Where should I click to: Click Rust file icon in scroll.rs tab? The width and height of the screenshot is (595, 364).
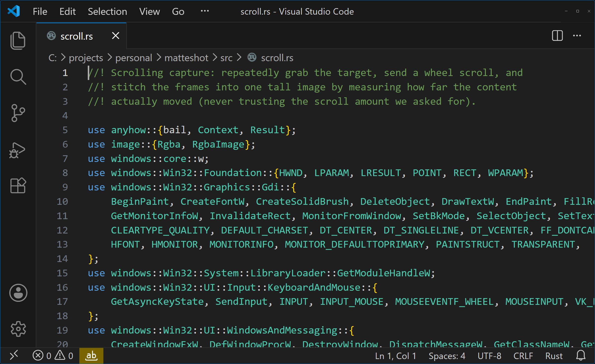click(x=51, y=36)
